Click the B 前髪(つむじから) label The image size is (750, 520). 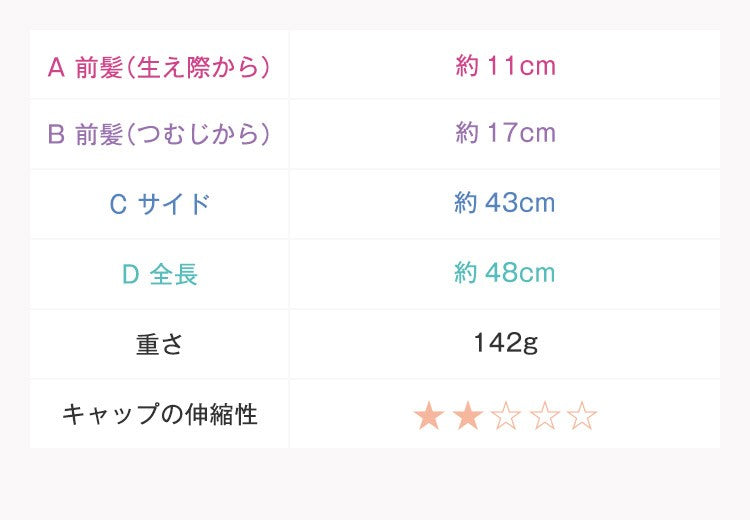pos(159,134)
